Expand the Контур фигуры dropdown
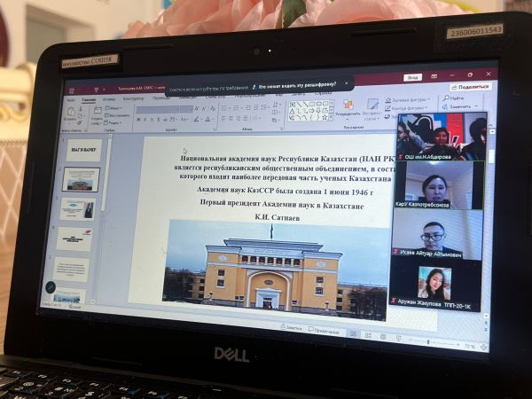The image size is (532, 399). [406, 106]
